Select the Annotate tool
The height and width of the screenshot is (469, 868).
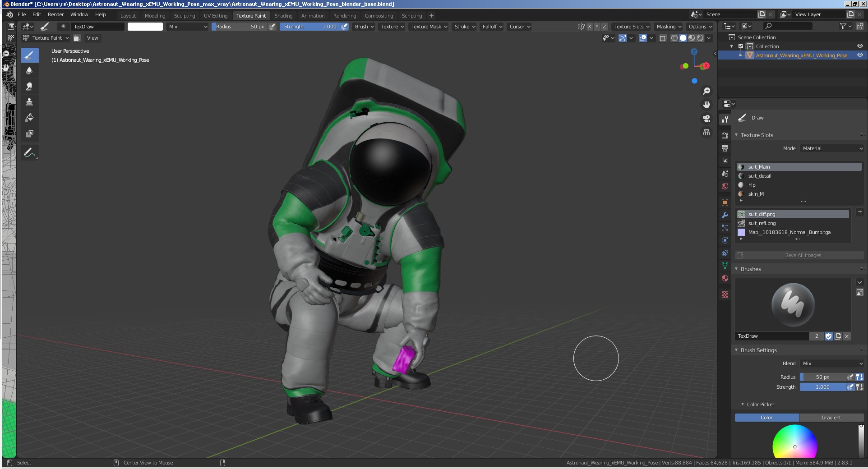click(29, 153)
